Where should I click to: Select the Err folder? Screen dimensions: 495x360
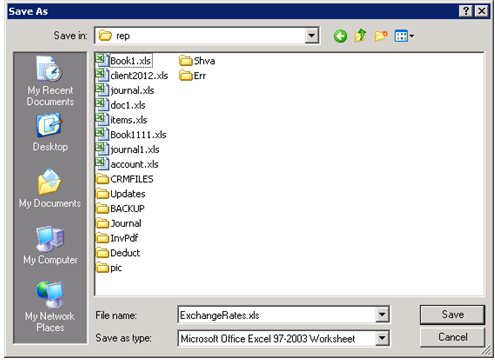point(192,76)
